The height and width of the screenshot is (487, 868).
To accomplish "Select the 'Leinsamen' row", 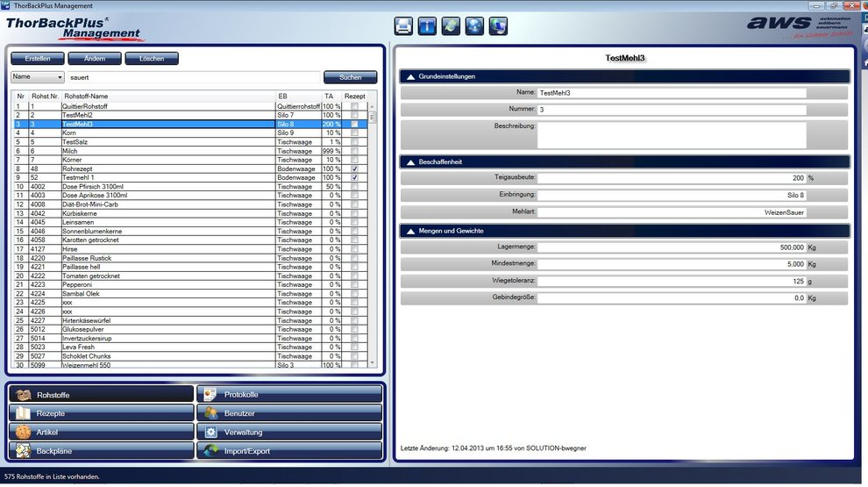I will [190, 222].
